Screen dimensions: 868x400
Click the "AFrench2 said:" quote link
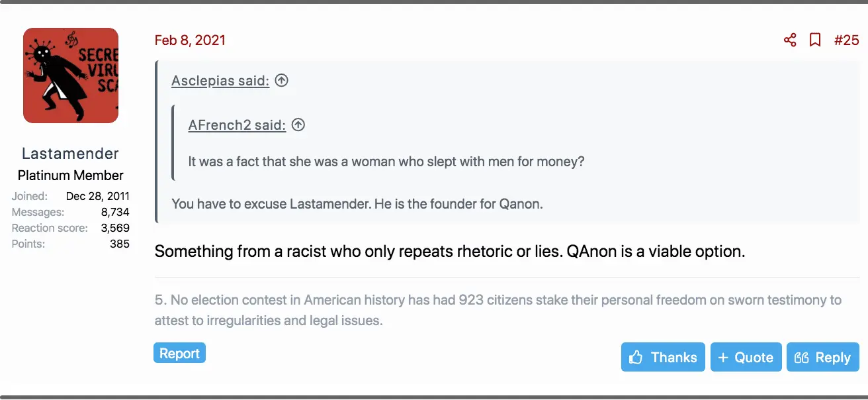tap(237, 125)
